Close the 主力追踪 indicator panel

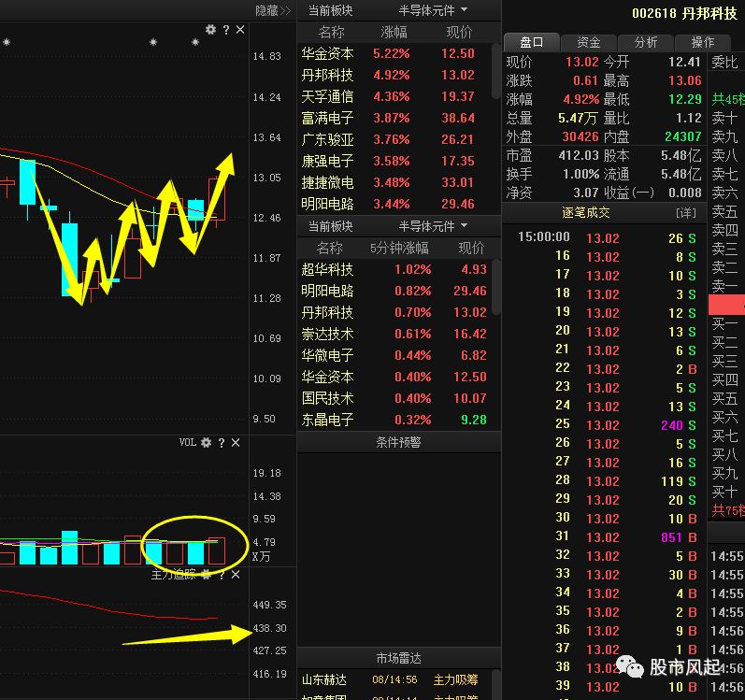(x=236, y=575)
